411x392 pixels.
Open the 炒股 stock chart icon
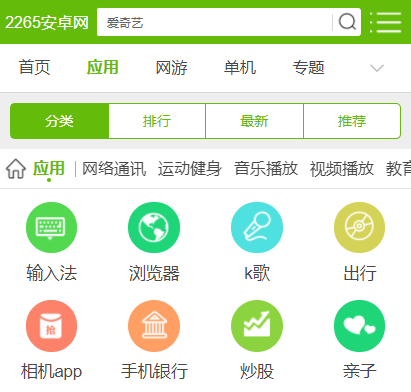[x=257, y=326]
